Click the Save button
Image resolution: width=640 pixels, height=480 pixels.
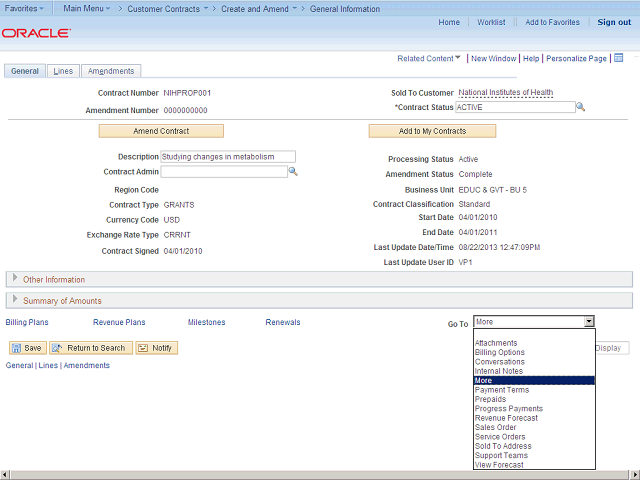pos(27,348)
